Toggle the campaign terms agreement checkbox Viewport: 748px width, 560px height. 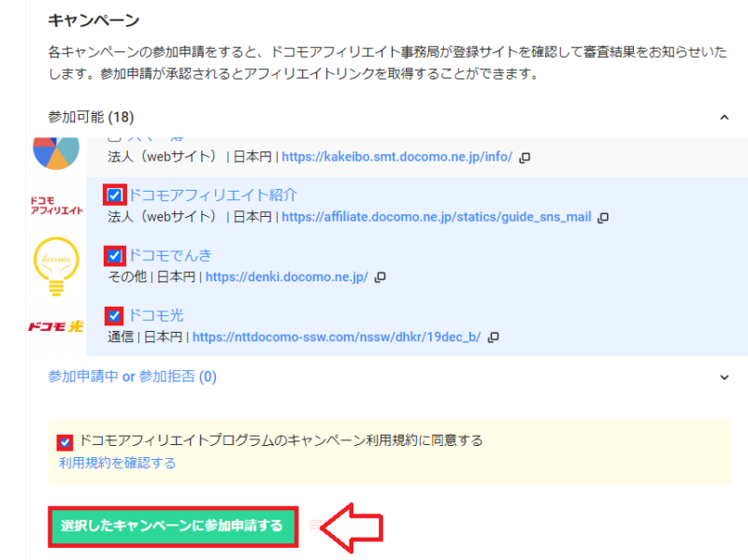point(65,442)
